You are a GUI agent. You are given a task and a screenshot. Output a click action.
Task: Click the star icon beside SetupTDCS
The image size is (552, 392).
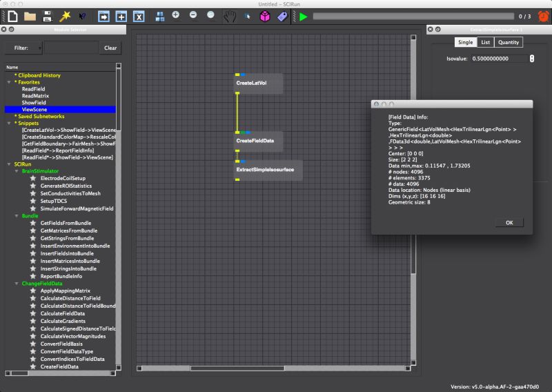(x=33, y=201)
